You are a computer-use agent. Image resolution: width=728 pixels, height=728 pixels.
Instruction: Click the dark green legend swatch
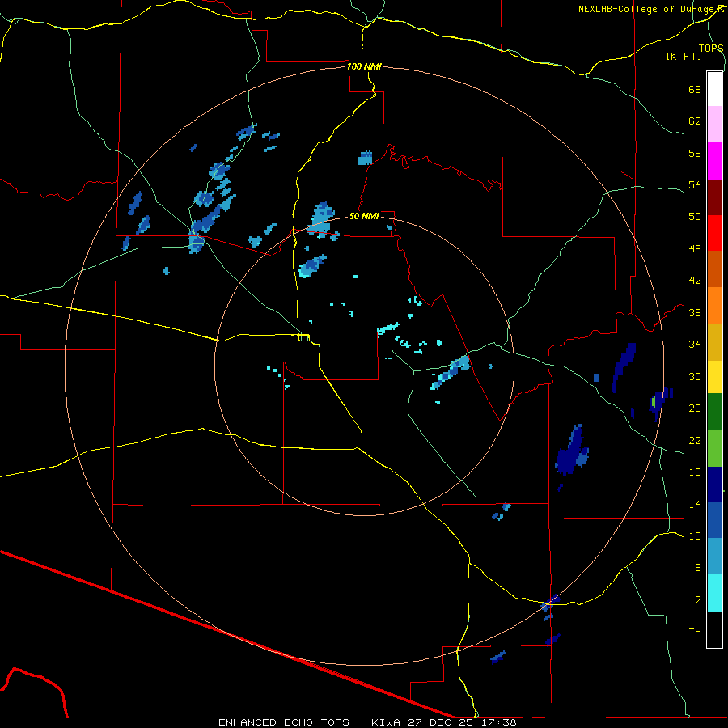(714, 412)
